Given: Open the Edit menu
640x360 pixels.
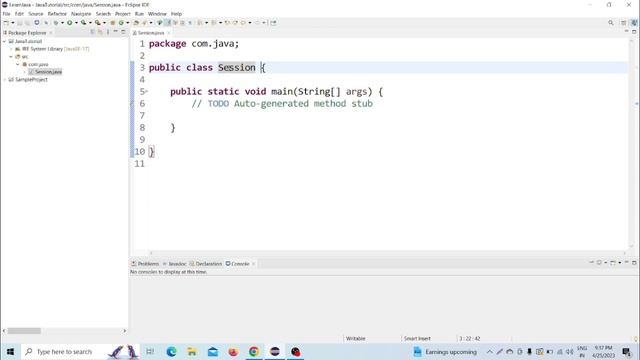Looking at the screenshot, I should [x=19, y=14].
